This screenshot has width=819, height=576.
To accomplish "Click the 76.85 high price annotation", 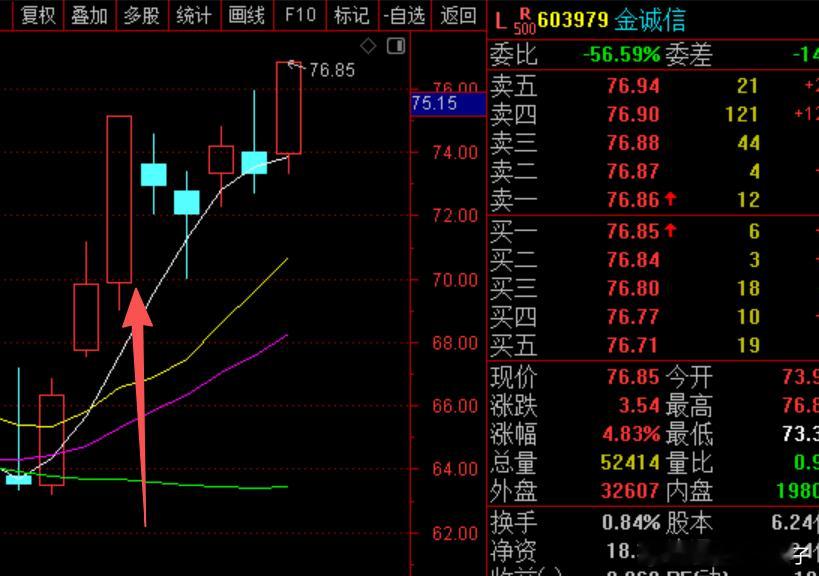I will click(332, 70).
